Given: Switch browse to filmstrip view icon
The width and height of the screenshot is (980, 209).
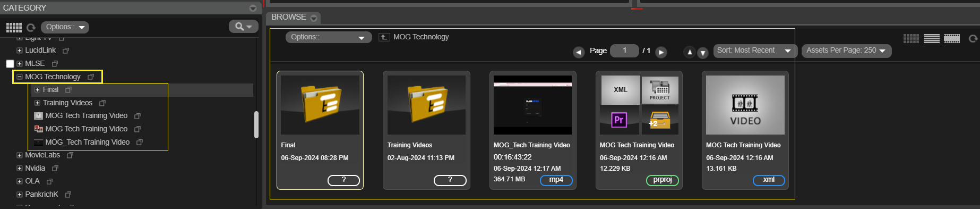Looking at the screenshot, I should [x=951, y=38].
